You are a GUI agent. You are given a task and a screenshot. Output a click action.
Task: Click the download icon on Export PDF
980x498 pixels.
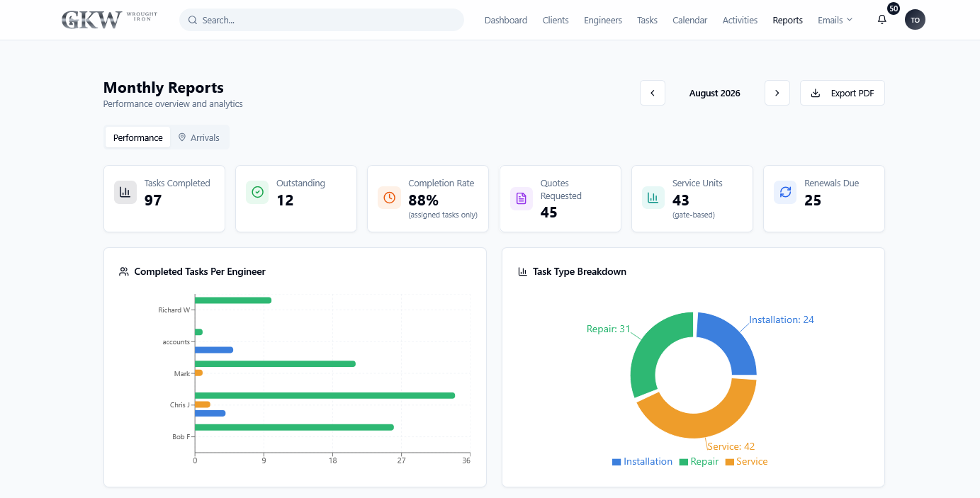[x=816, y=93]
